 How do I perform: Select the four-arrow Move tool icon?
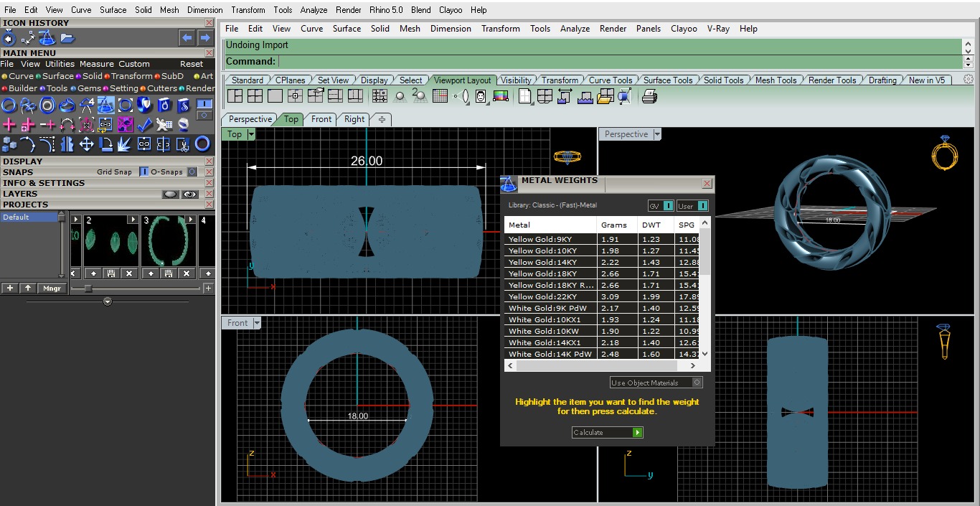[x=86, y=144]
